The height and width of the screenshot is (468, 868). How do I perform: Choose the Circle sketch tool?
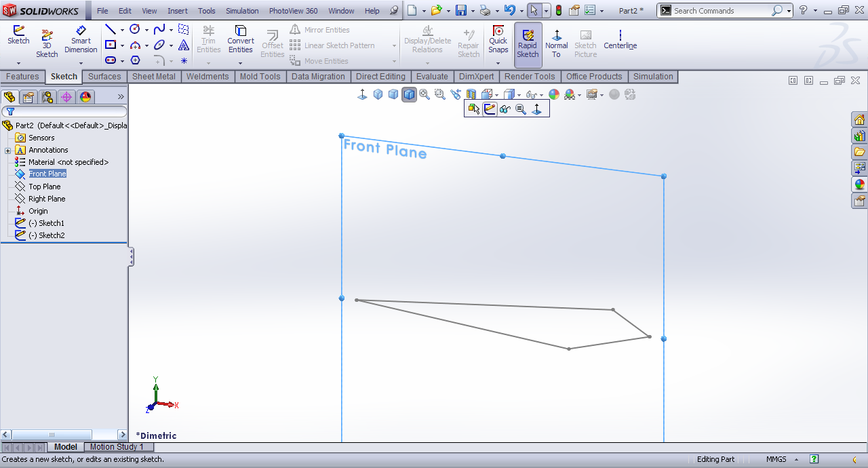(x=134, y=30)
